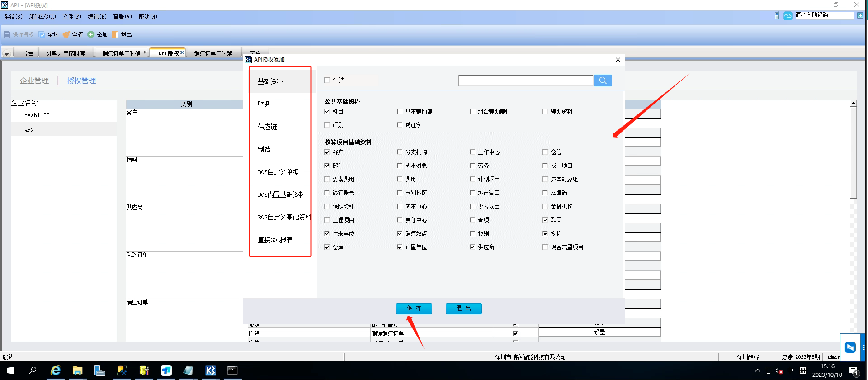This screenshot has width=868, height=380.
Task: Close the first 销售订单序时簿 tab
Action: pyautogui.click(x=145, y=52)
